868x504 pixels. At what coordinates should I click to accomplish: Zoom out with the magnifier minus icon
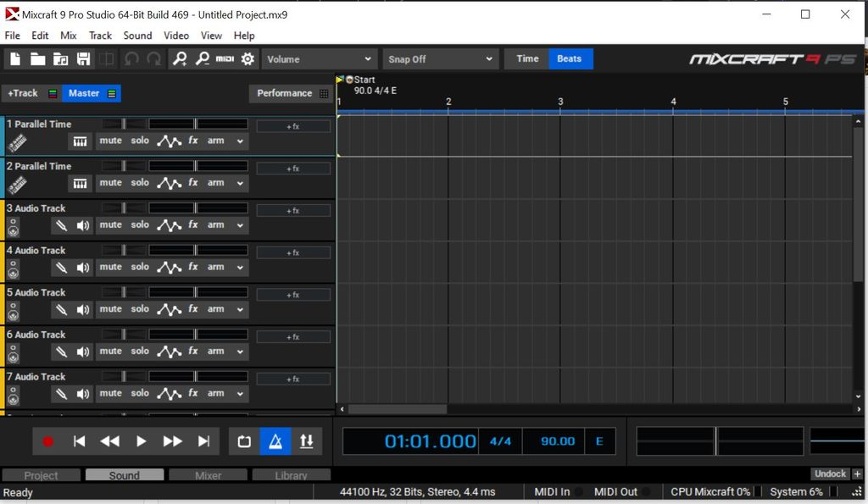coord(202,58)
